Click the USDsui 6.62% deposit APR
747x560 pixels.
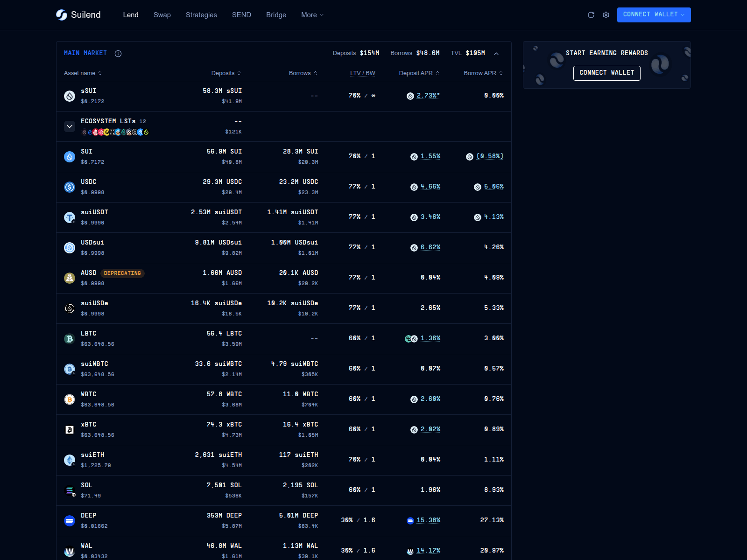point(430,247)
